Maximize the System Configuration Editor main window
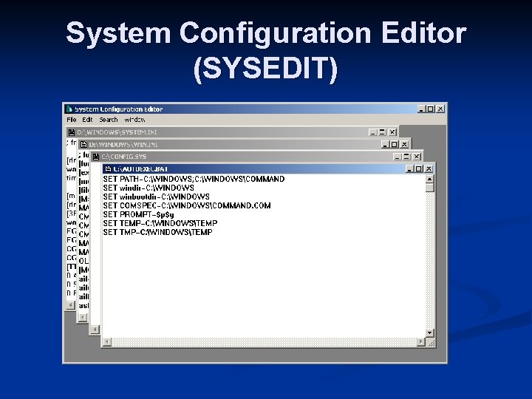 (x=430, y=109)
